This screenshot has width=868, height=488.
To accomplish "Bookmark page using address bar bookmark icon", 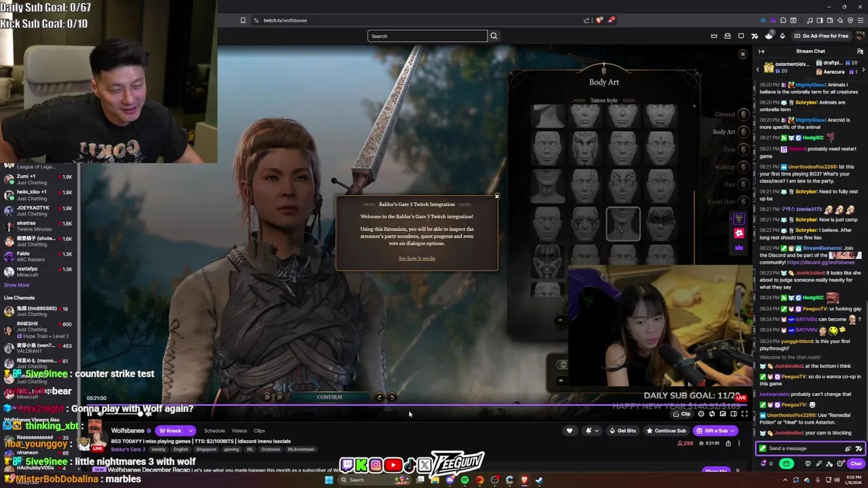I will (x=243, y=20).
